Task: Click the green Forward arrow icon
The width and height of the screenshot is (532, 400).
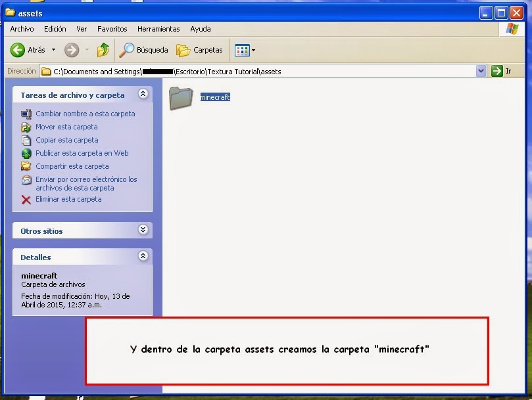Action: [x=72, y=50]
